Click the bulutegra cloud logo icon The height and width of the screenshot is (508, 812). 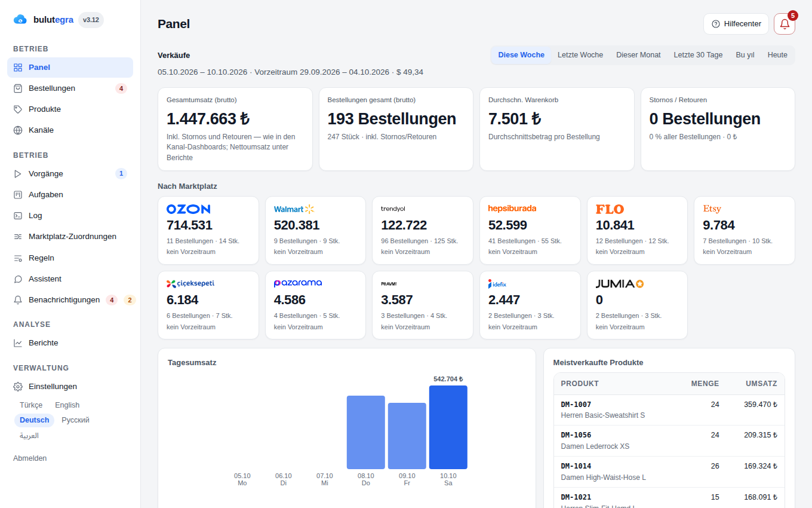point(20,20)
